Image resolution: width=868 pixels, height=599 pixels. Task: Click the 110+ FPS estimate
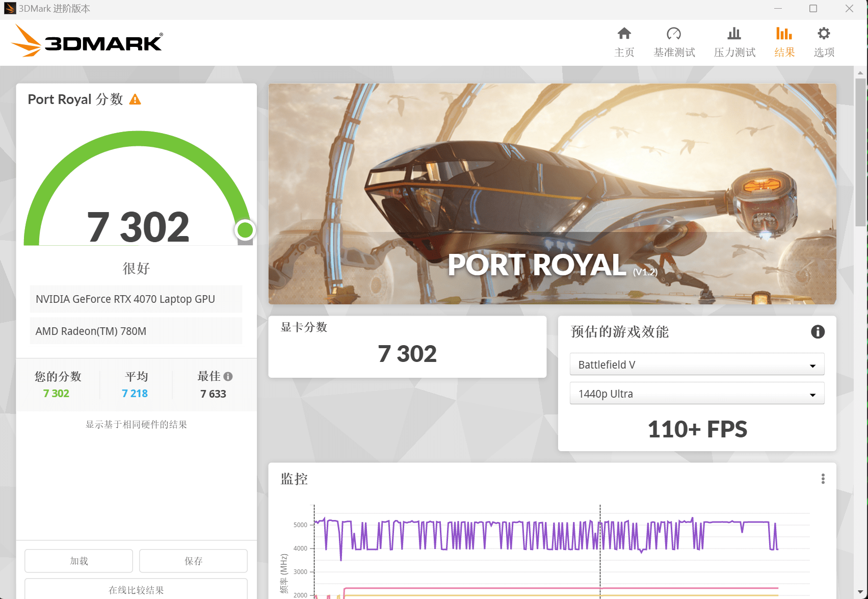click(x=697, y=429)
